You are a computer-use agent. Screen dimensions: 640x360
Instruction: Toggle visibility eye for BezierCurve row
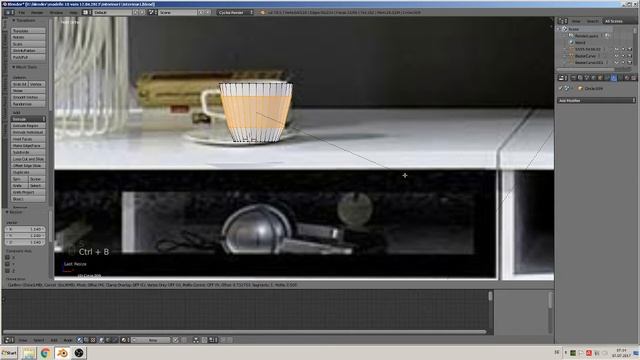click(x=616, y=56)
